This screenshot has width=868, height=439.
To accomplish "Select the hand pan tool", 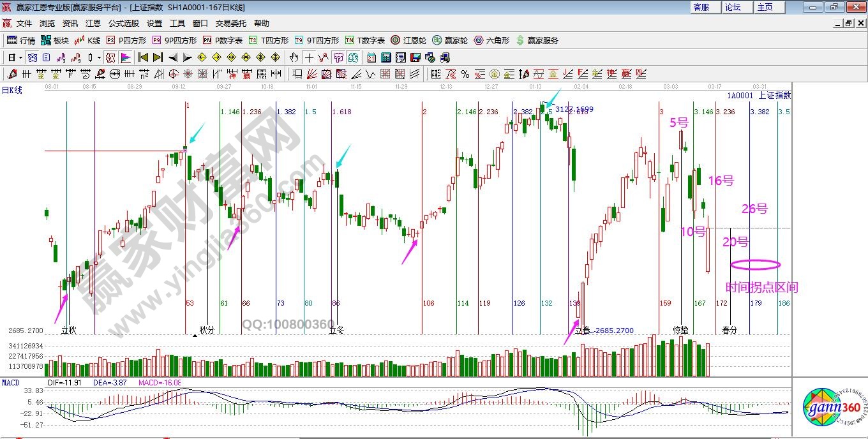I will coord(294,57).
